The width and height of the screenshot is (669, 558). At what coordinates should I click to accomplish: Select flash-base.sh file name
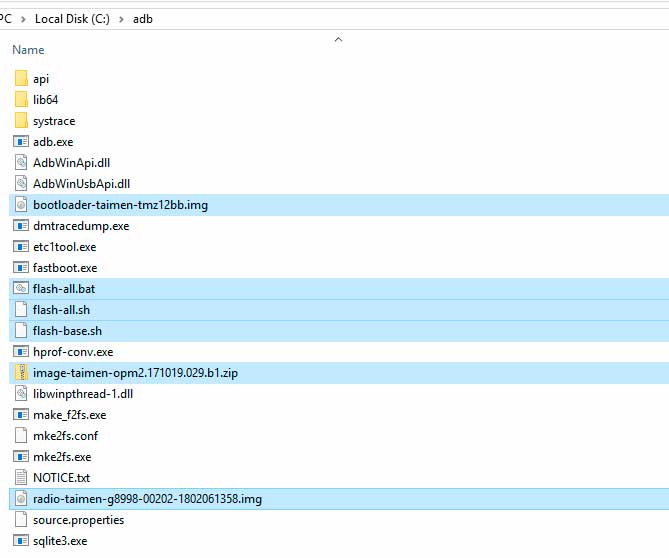pyautogui.click(x=67, y=331)
